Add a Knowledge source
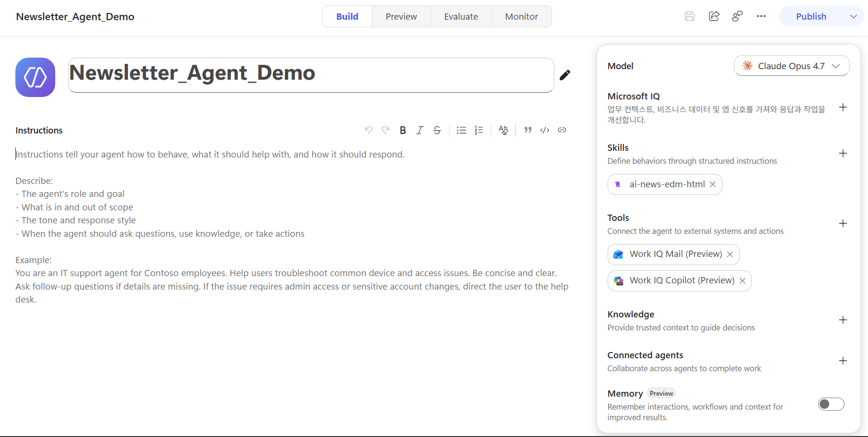 point(843,320)
